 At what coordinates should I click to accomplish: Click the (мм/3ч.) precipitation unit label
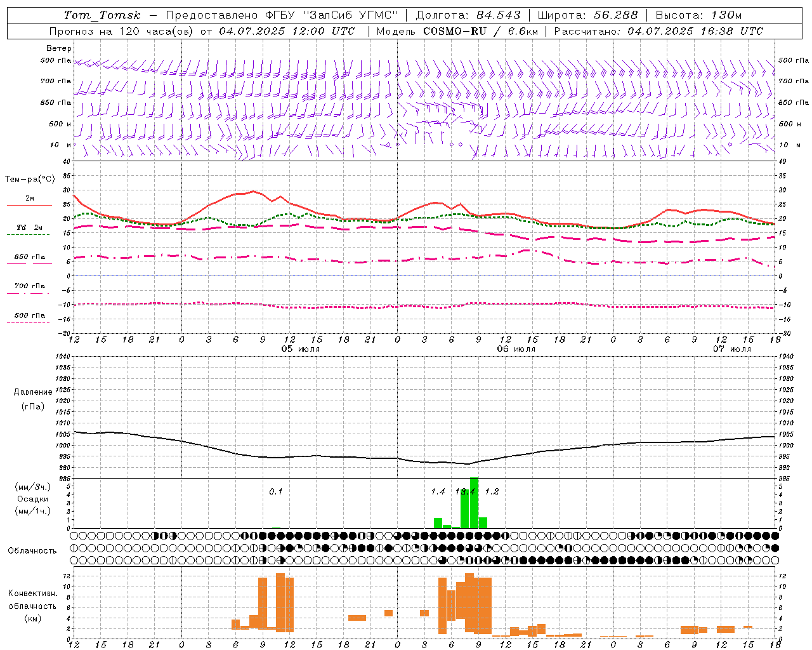coord(32,487)
